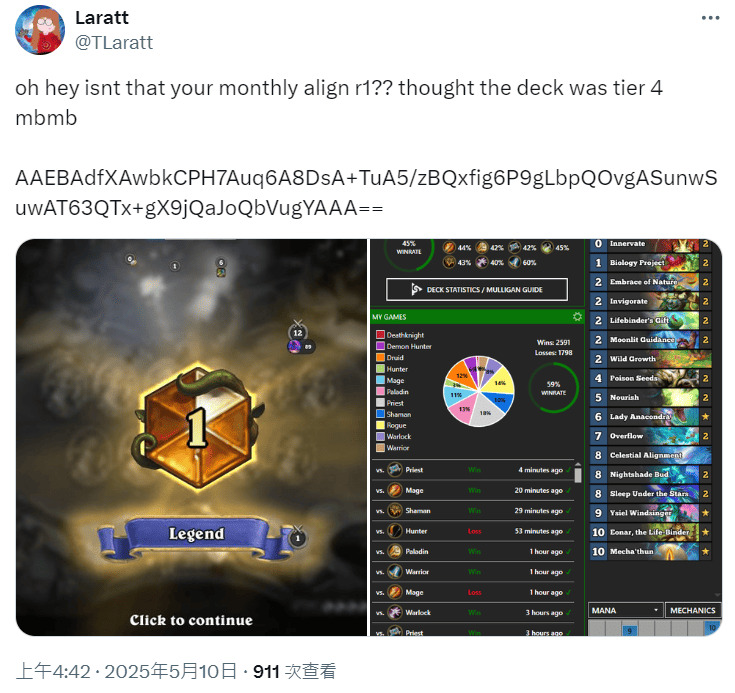Toggle the Deathknight legend color box
The image size is (735, 693).
tap(380, 335)
